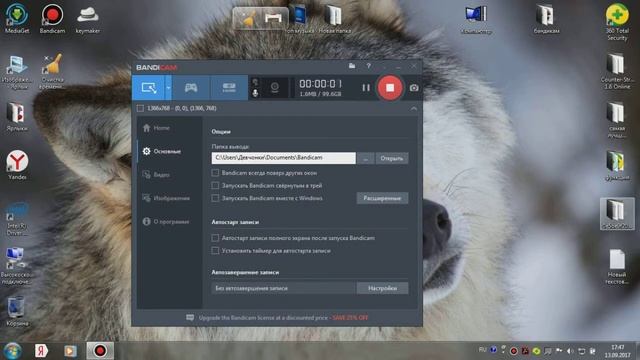Image resolution: width=640 pixels, height=360 pixels.
Task: Open the volume speaker tray icon
Action: 570,351
